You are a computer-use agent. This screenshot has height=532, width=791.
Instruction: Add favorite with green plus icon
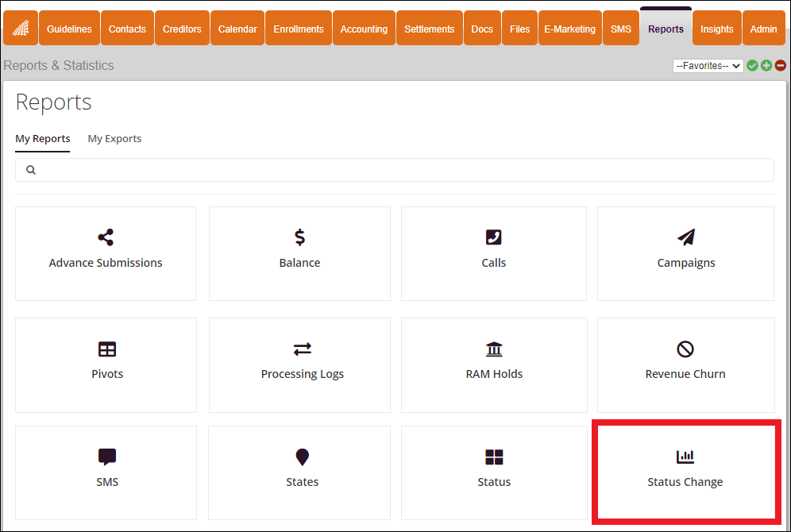766,66
